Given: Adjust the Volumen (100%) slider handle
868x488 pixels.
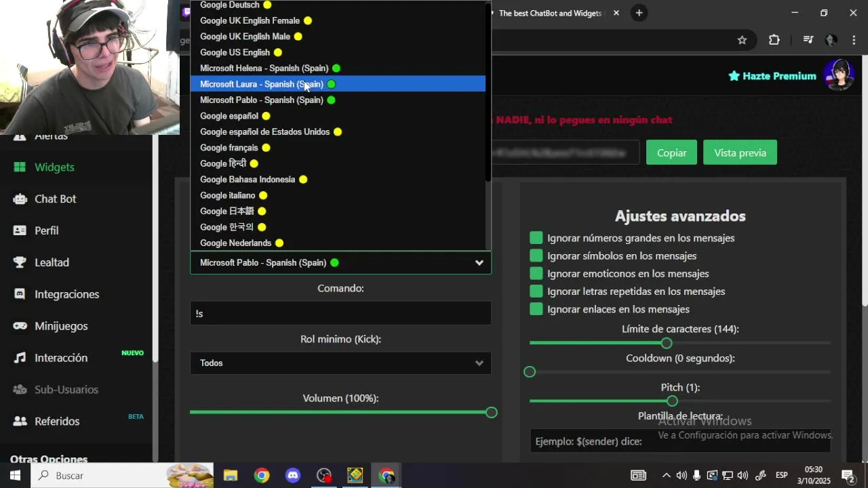Looking at the screenshot, I should click(492, 412).
